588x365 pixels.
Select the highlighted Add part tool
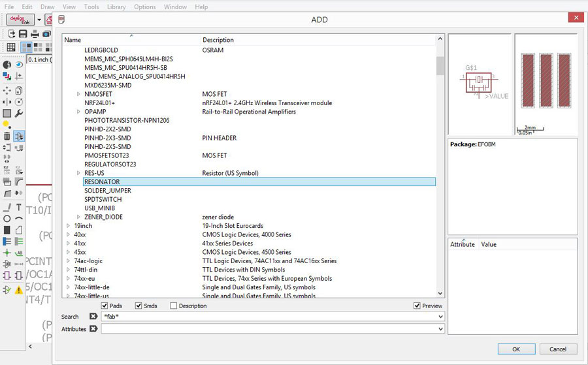tap(19, 136)
